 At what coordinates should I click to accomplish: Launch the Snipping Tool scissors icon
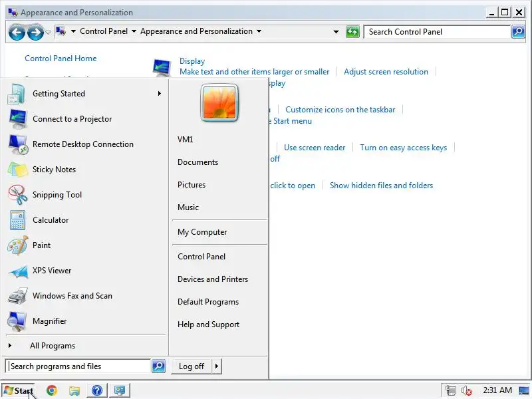[x=18, y=195]
